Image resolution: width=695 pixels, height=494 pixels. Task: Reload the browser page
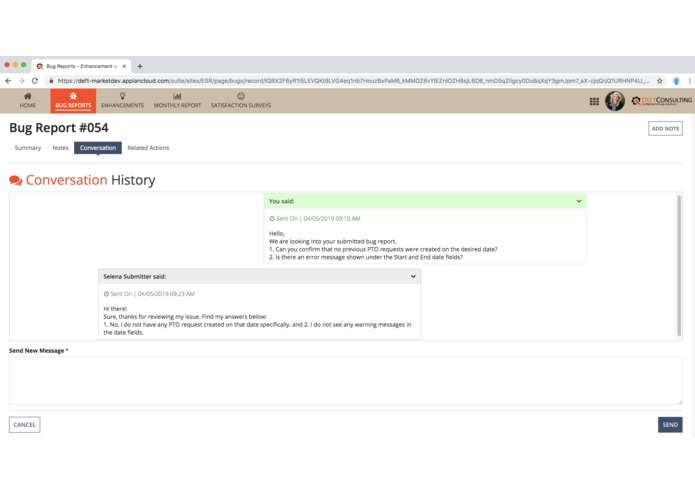pyautogui.click(x=35, y=81)
